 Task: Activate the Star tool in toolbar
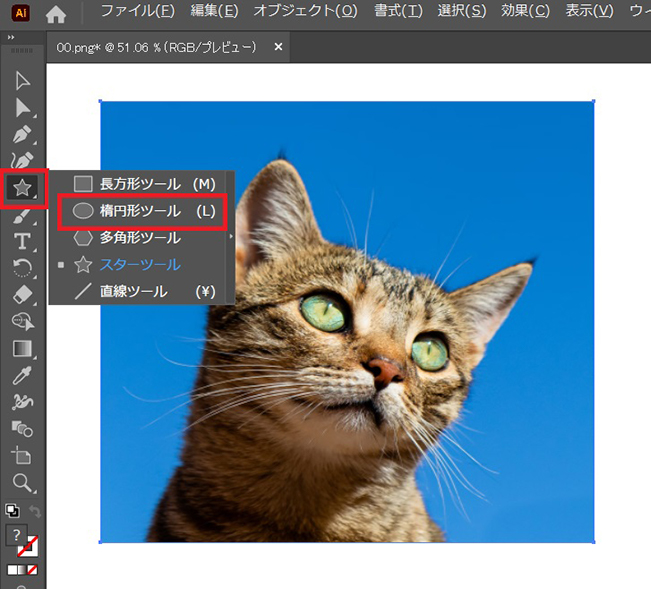[22, 187]
